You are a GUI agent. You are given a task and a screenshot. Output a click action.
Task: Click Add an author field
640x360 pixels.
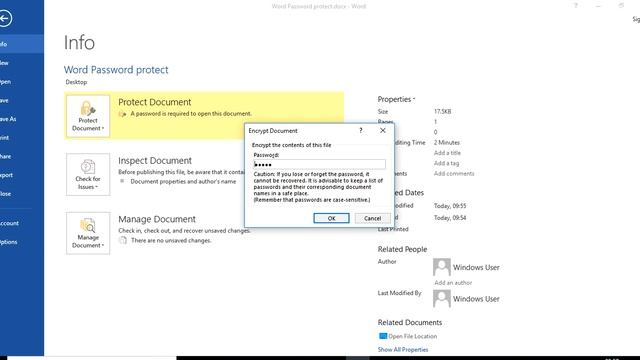tap(453, 282)
